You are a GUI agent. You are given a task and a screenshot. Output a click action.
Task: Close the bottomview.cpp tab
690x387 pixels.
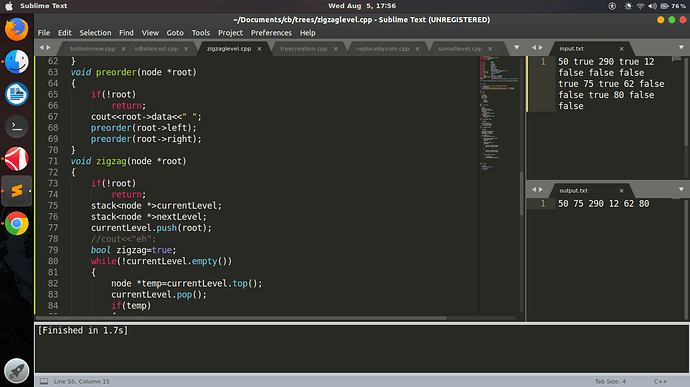tap(123, 49)
